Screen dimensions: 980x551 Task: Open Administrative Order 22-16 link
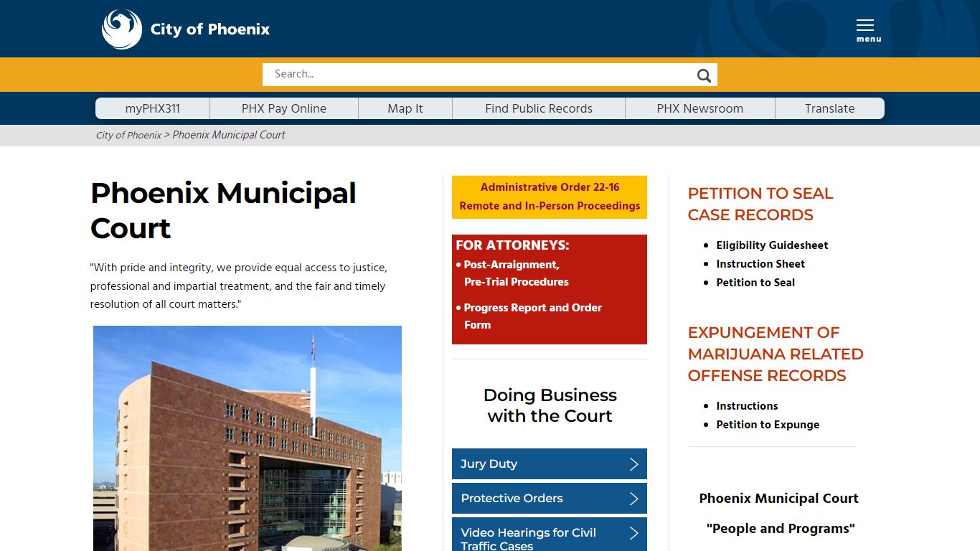[550, 187]
